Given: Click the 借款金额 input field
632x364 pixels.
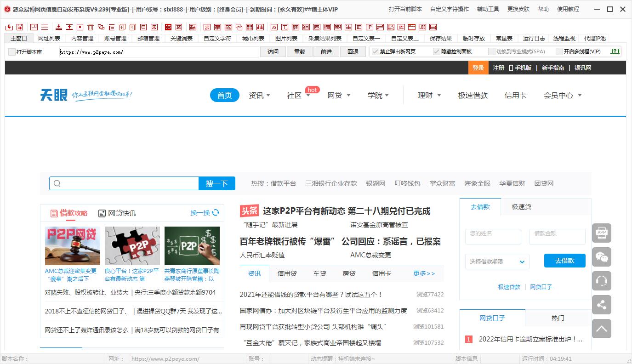Looking at the screenshot, I should tap(557, 236).
